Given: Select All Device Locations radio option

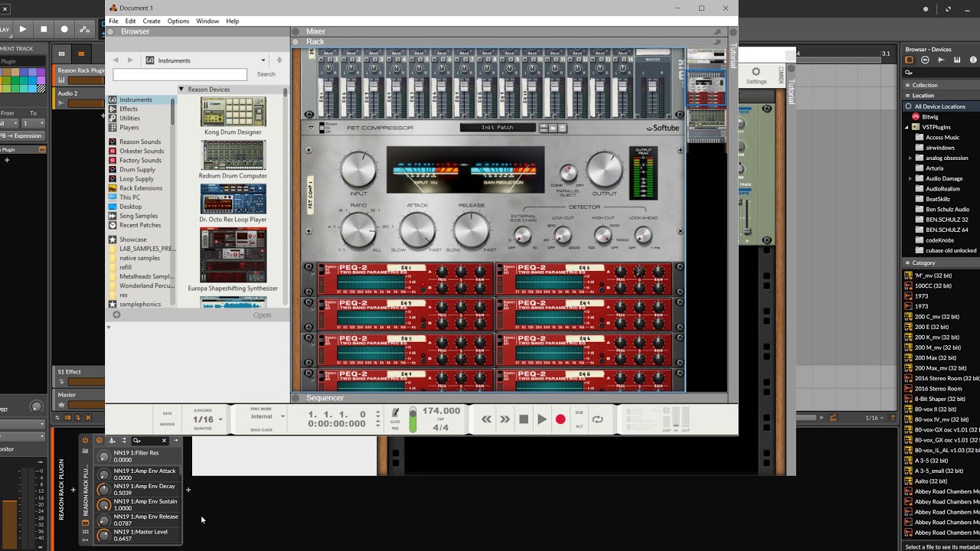Looking at the screenshot, I should (909, 106).
